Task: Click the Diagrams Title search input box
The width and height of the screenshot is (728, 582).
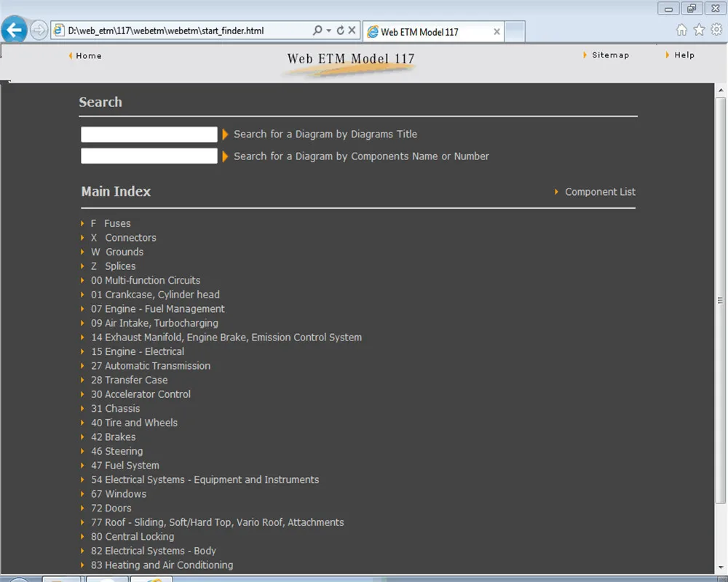Action: tap(149, 134)
